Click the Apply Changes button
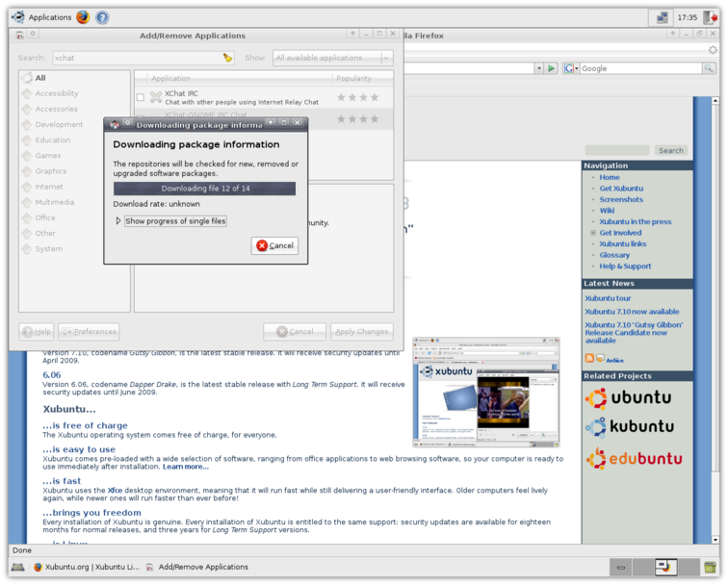728x585 pixels. click(x=362, y=331)
